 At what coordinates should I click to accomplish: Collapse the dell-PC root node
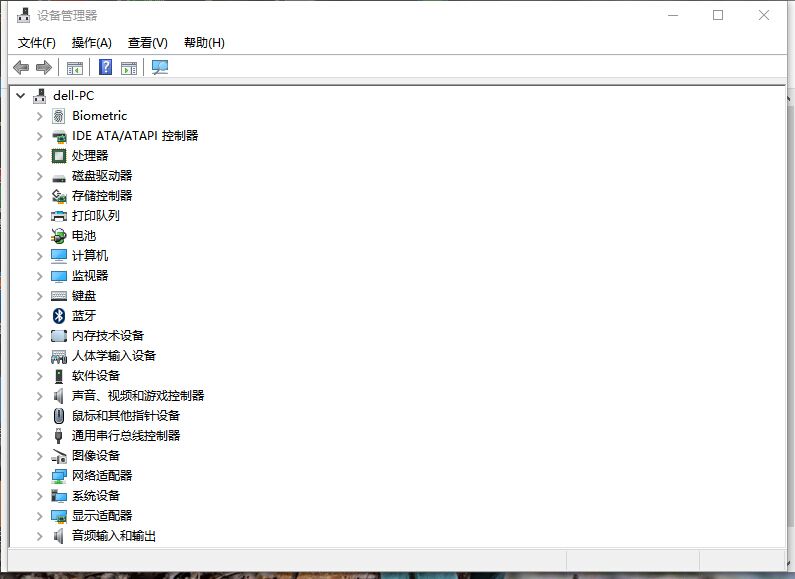[x=20, y=95]
